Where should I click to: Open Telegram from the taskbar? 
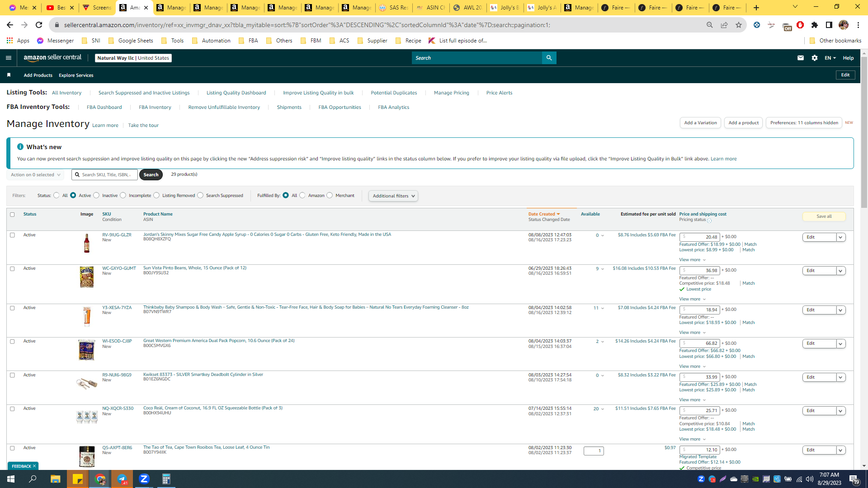(122, 479)
